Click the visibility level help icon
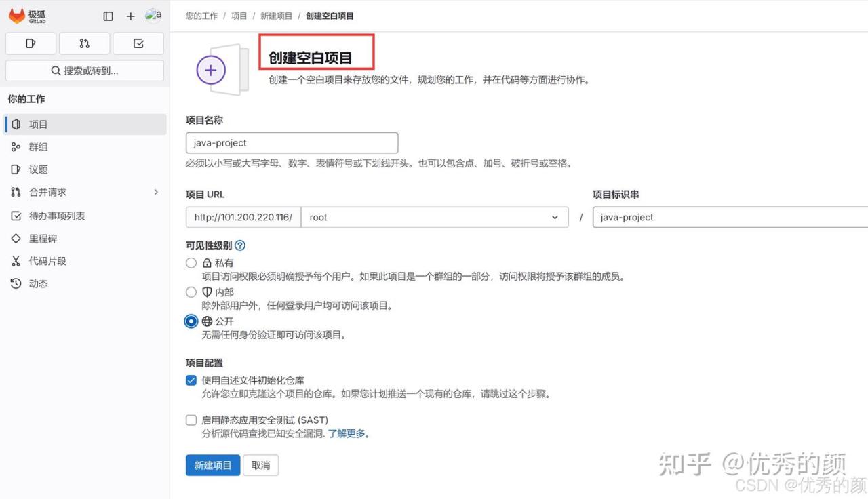868x499 pixels. [x=240, y=245]
